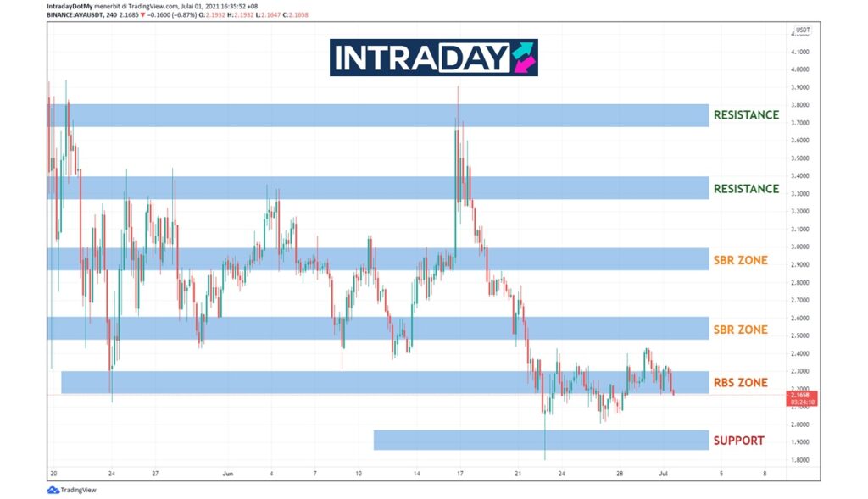Select the RBS ZONE label
The height and width of the screenshot is (499, 868).
click(x=740, y=383)
